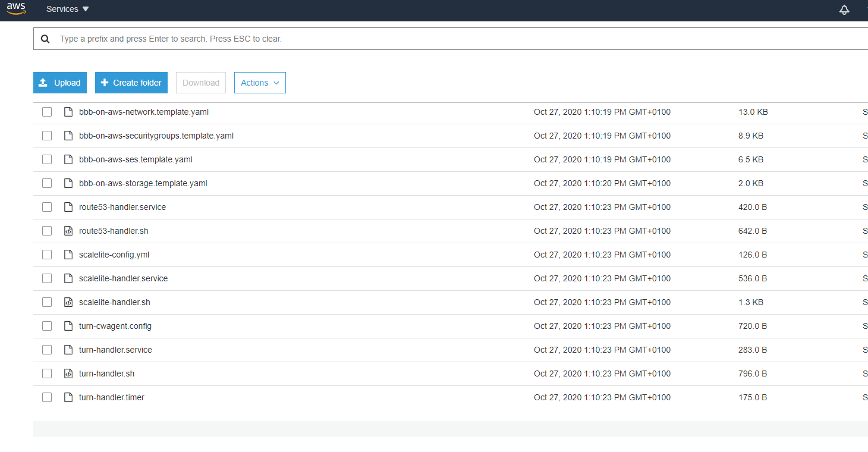The width and height of the screenshot is (868, 452).
Task: Expand the Services dropdown arrow
Action: click(x=85, y=9)
